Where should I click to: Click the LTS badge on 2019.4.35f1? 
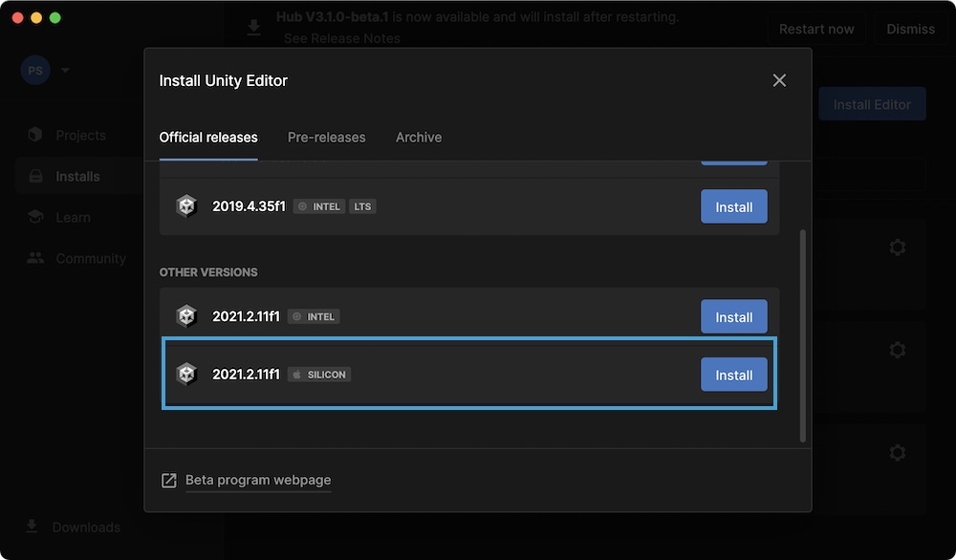[x=362, y=206]
